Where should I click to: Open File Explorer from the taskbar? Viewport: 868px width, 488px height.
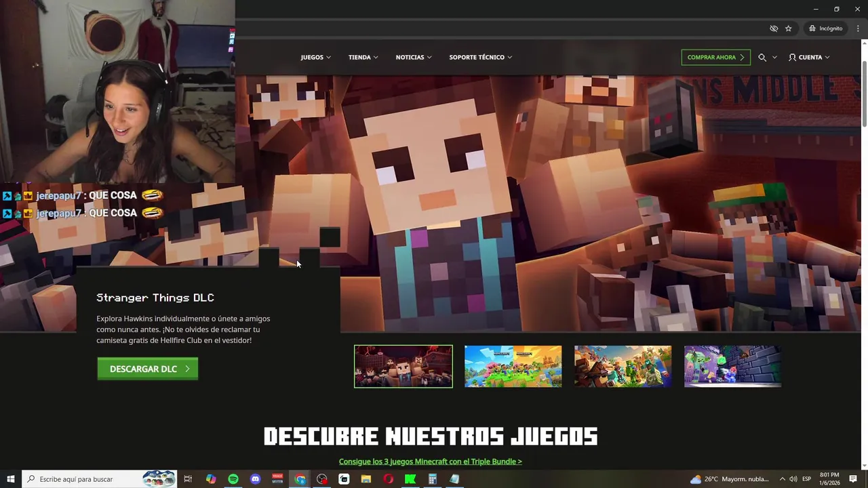coord(366,479)
